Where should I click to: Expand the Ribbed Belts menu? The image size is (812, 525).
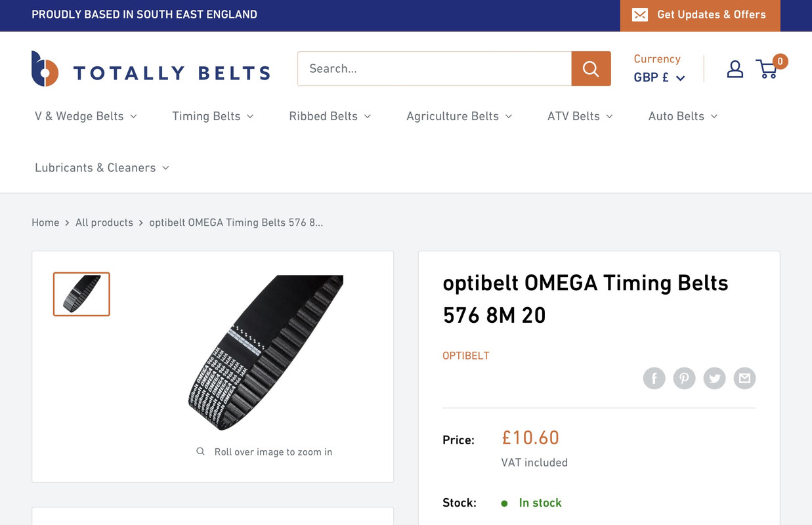click(x=330, y=116)
